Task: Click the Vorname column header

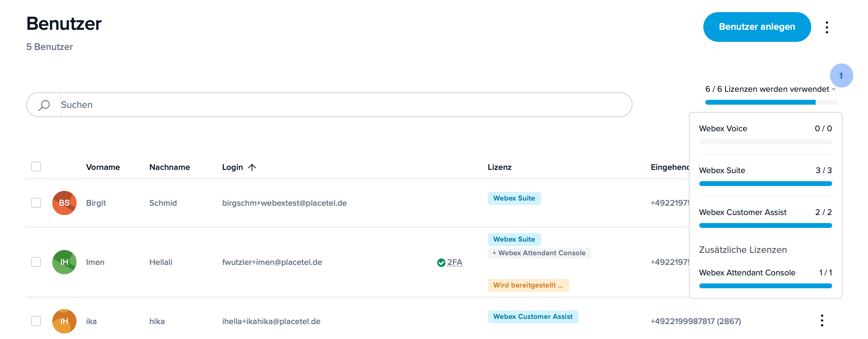Action: (103, 167)
